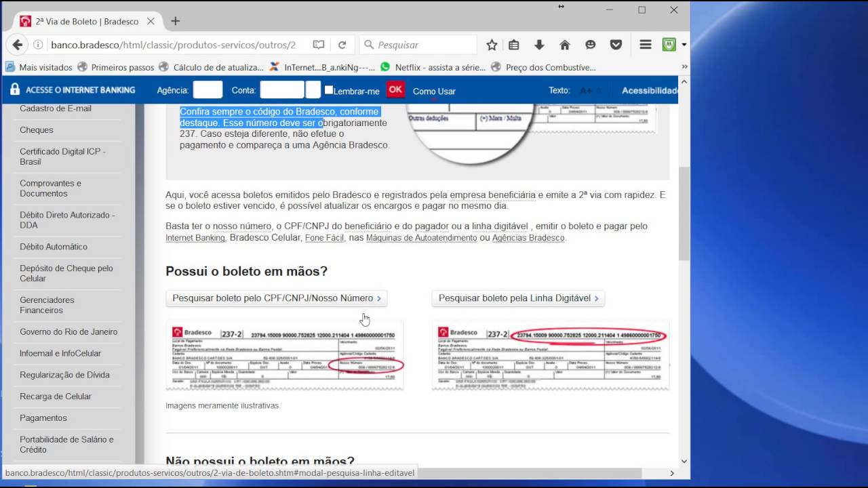This screenshot has height=488, width=868.
Task: Open Portabilidade de Salário e Crédito item
Action: click(66, 445)
